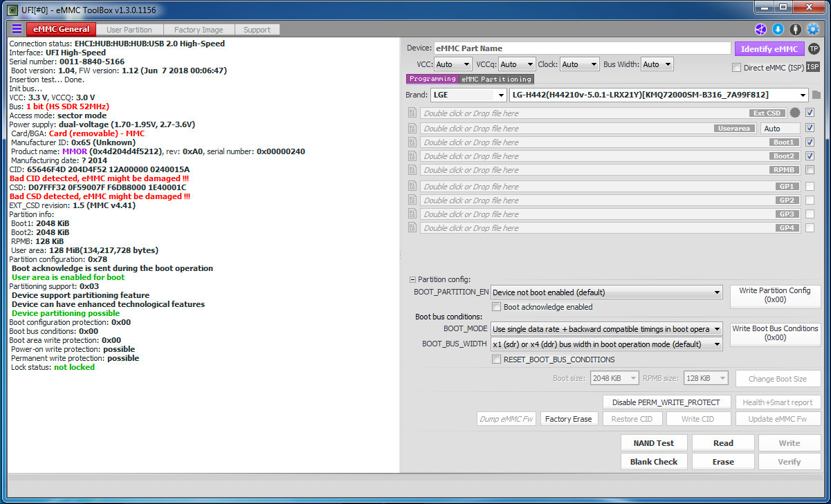Click the binary file icon in GP1 row

(x=412, y=186)
